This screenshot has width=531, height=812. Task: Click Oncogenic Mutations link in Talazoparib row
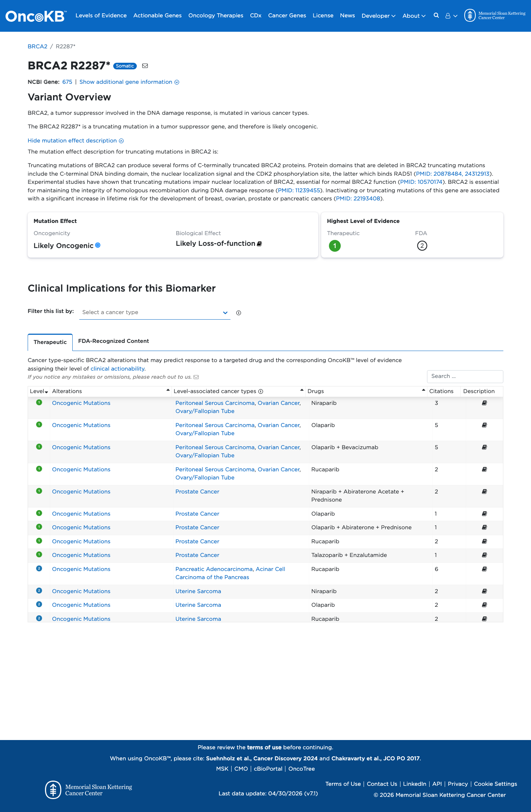click(x=81, y=555)
